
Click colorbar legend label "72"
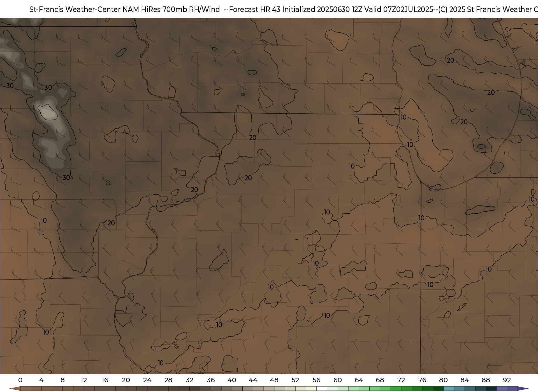pyautogui.click(x=401, y=380)
